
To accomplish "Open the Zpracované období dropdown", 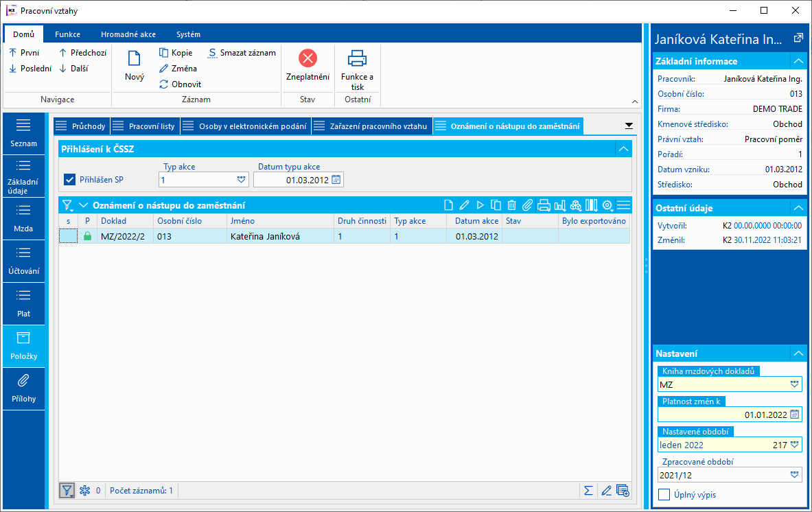I will (x=794, y=475).
